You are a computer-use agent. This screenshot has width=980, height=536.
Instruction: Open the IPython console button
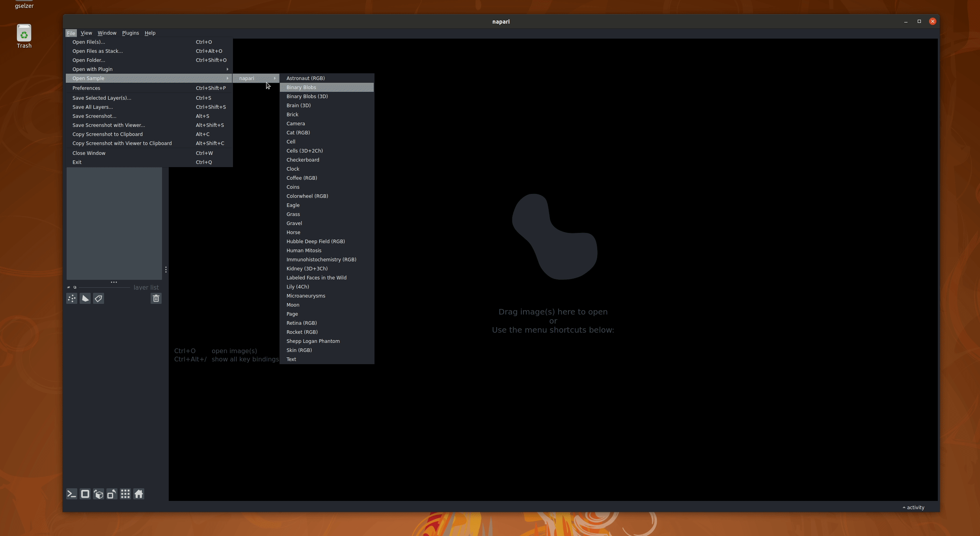pyautogui.click(x=72, y=494)
